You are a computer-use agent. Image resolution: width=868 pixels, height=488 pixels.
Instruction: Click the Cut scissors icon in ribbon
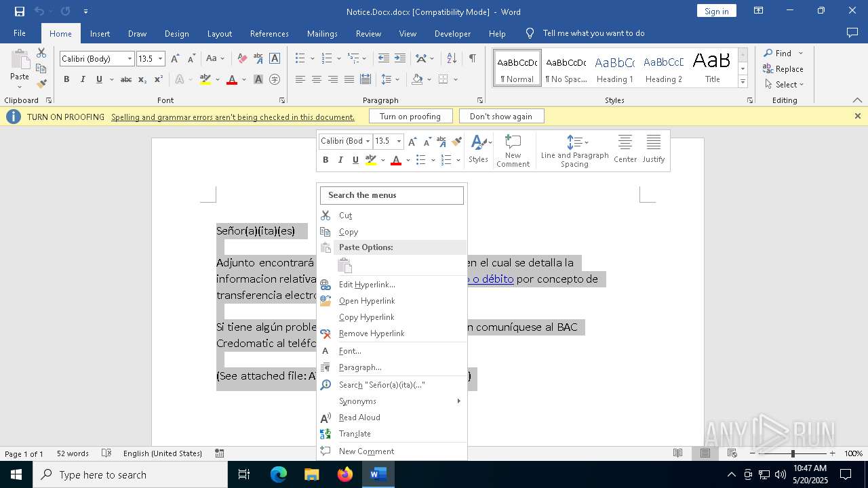tap(41, 53)
